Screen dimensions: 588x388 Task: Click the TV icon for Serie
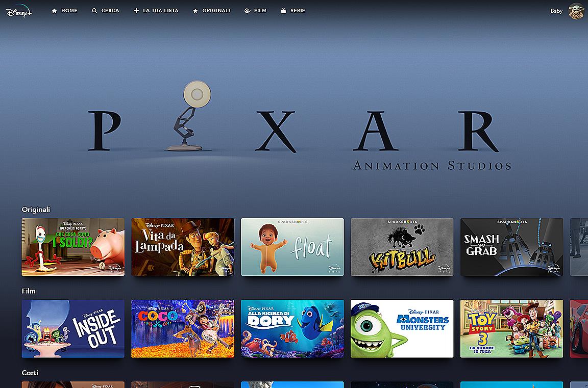[283, 11]
